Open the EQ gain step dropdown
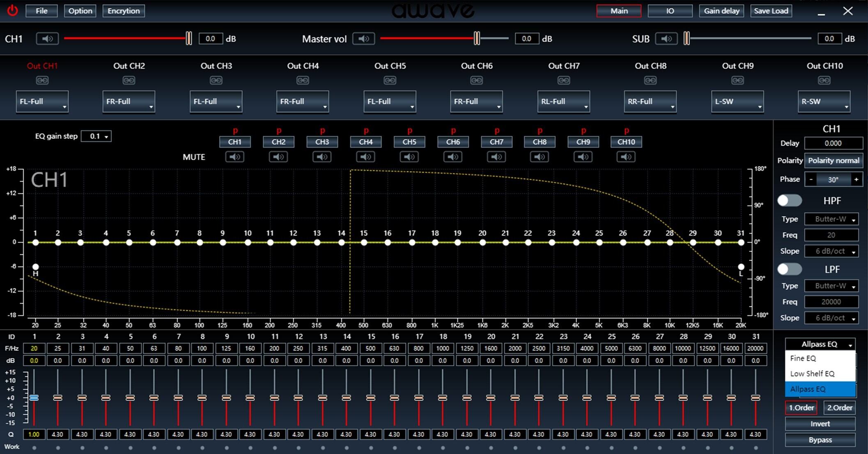 pos(96,136)
